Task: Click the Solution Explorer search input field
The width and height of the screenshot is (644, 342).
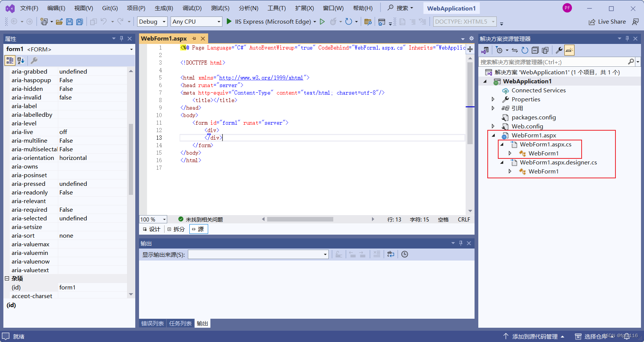Action: coord(553,62)
